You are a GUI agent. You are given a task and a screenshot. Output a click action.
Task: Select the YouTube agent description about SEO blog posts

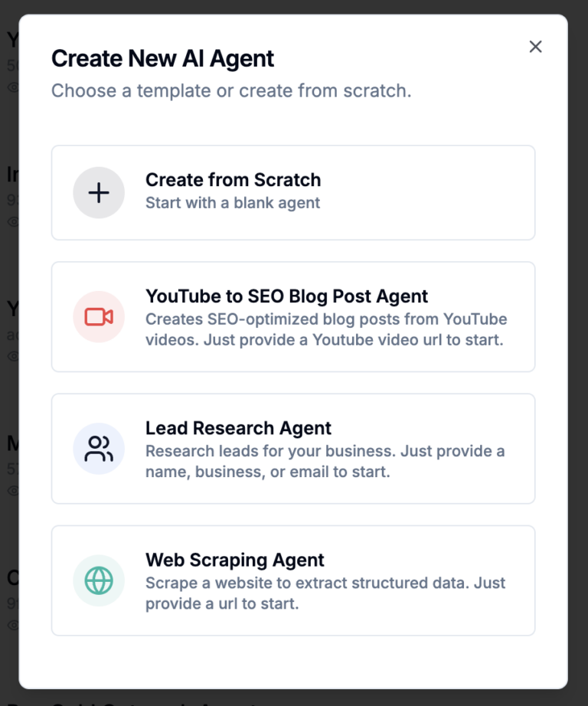point(325,328)
